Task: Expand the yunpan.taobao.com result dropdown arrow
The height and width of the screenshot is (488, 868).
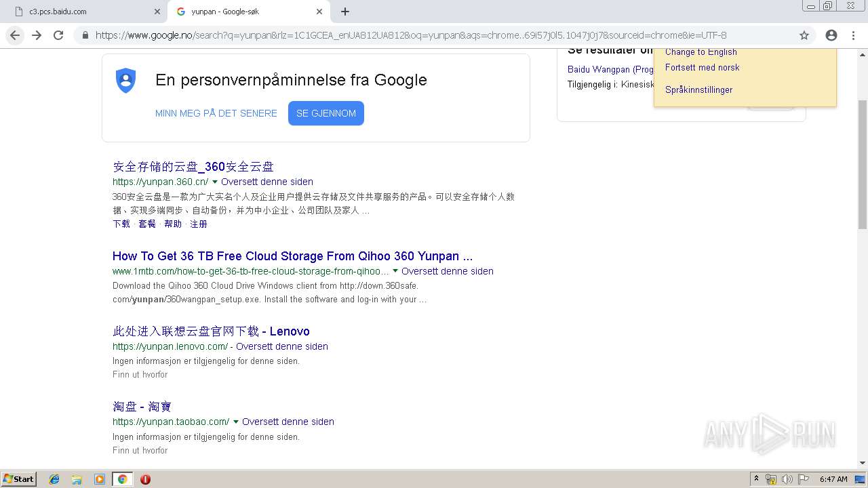Action: coord(236,422)
